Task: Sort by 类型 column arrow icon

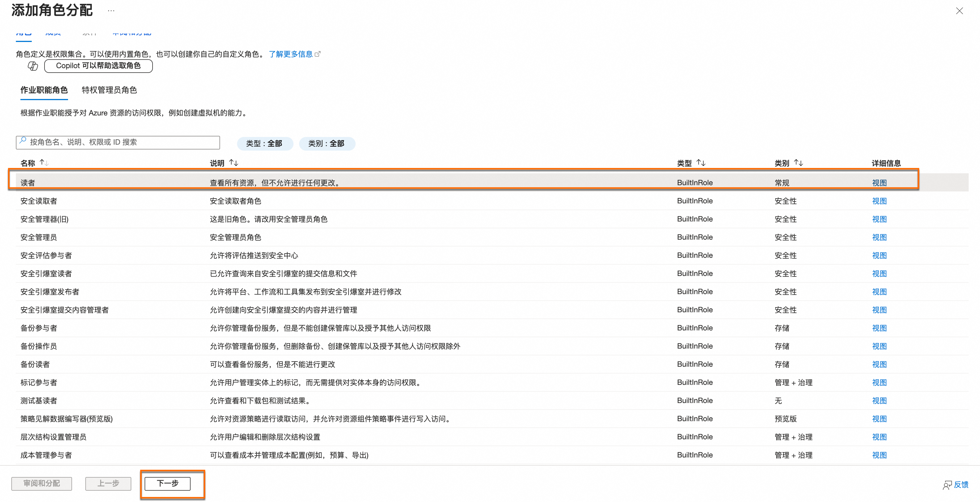Action: coord(701,163)
